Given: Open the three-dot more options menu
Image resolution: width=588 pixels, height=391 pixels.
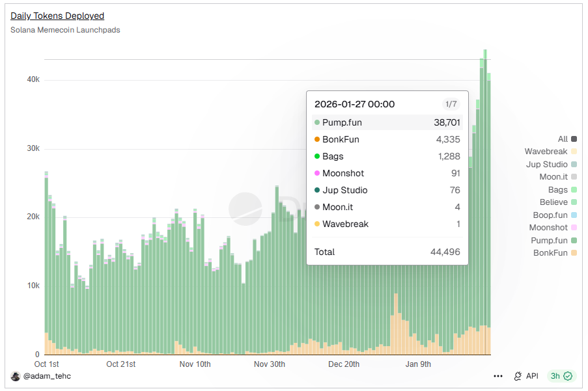Looking at the screenshot, I should [498, 376].
